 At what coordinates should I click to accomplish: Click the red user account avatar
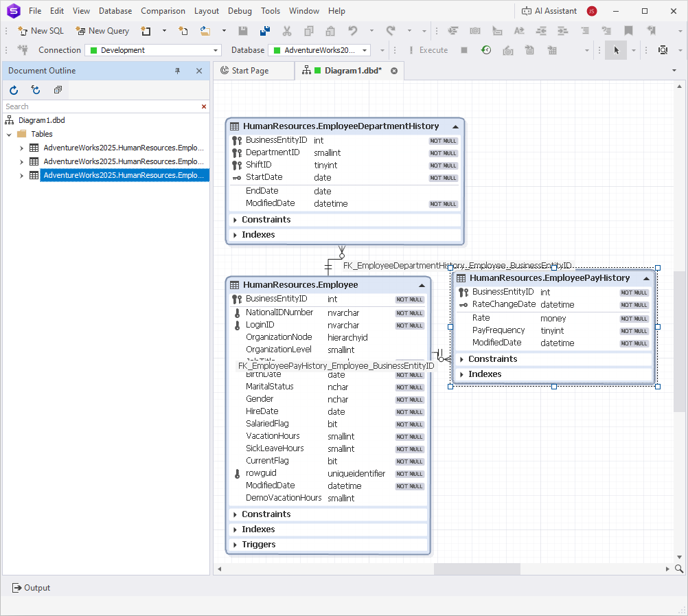[x=591, y=11]
